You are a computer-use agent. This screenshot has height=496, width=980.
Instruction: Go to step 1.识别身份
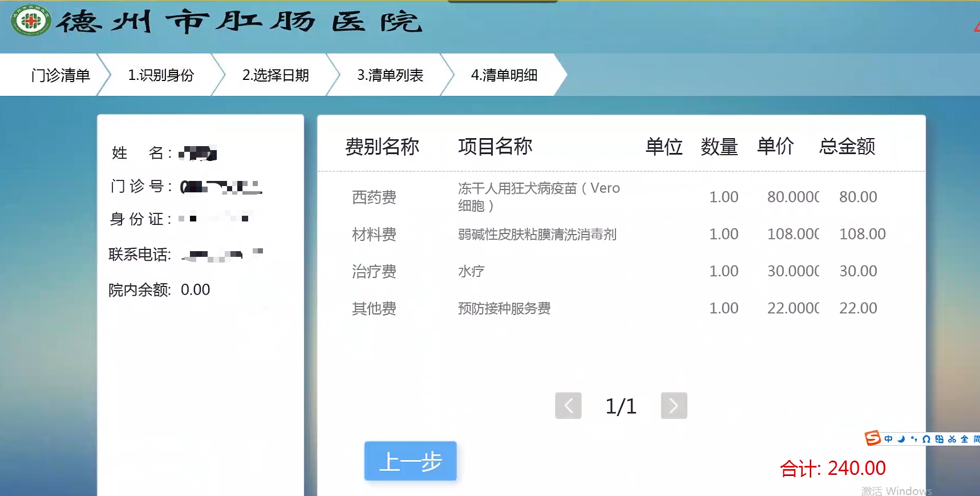pyautogui.click(x=161, y=75)
